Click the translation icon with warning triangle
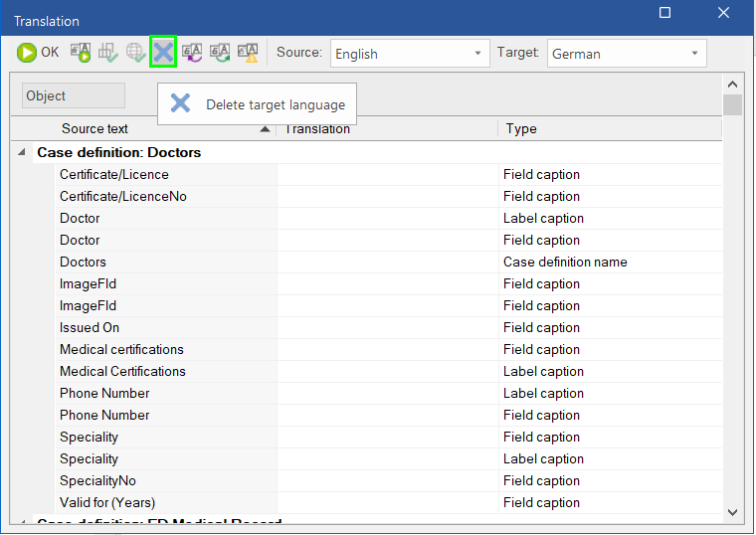 tap(248, 52)
